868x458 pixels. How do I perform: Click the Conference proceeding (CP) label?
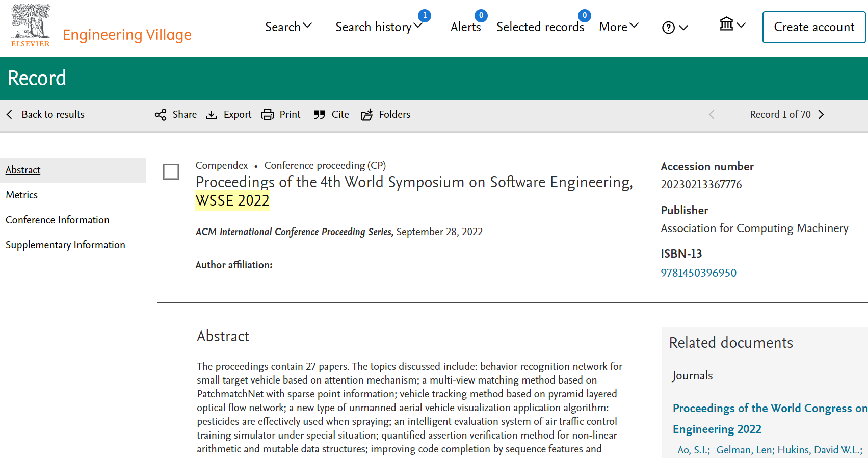(x=325, y=165)
